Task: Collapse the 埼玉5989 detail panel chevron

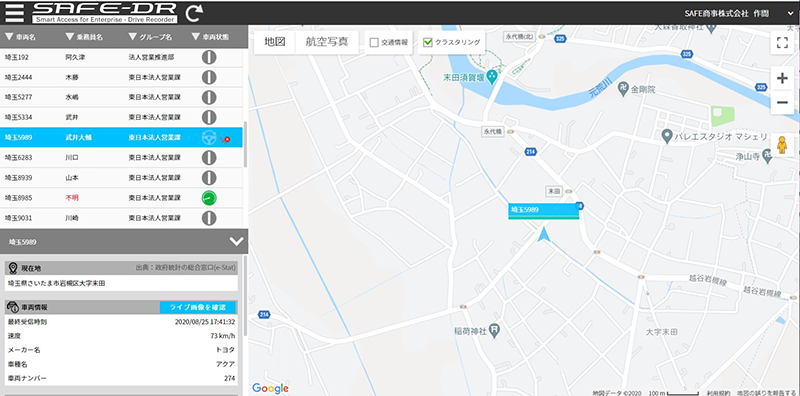Action: (236, 241)
